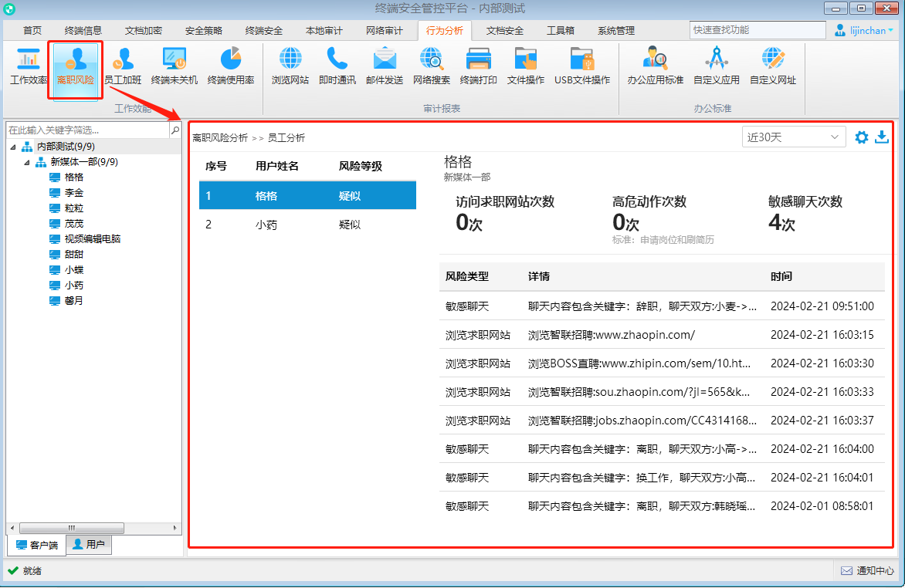905x588 pixels.
Task: Click the search magnifier in tree filter
Action: tap(175, 130)
